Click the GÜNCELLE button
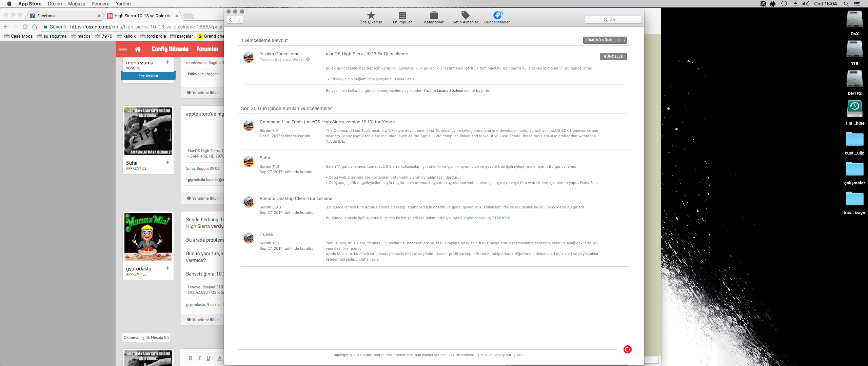Screen dimensions: 868x366 tap(613, 57)
